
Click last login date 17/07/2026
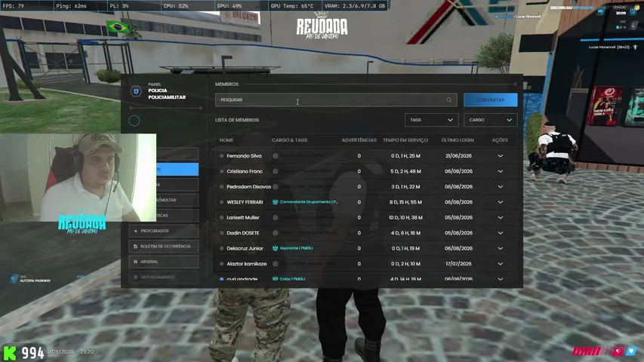458,264
